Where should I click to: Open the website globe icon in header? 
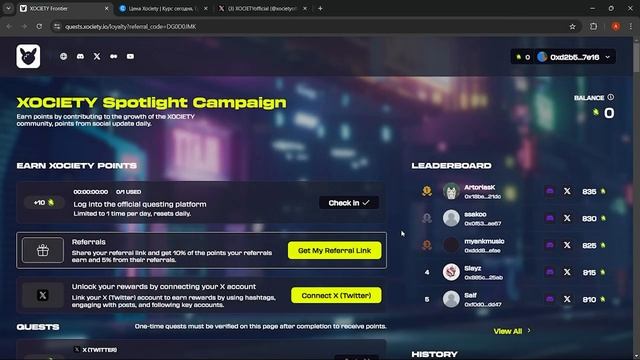(63, 56)
